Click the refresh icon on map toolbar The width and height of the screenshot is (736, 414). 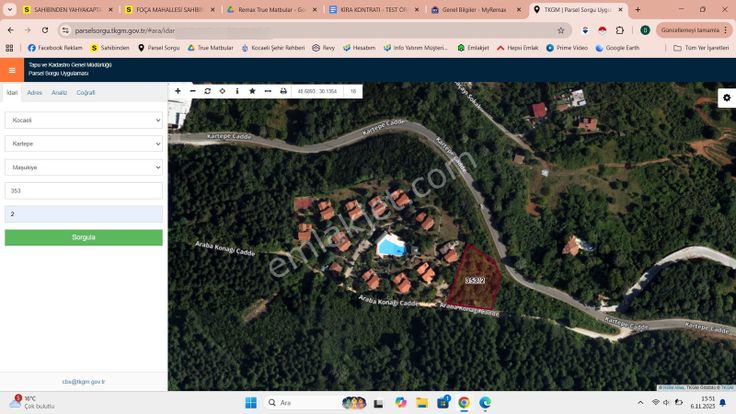[x=207, y=91]
